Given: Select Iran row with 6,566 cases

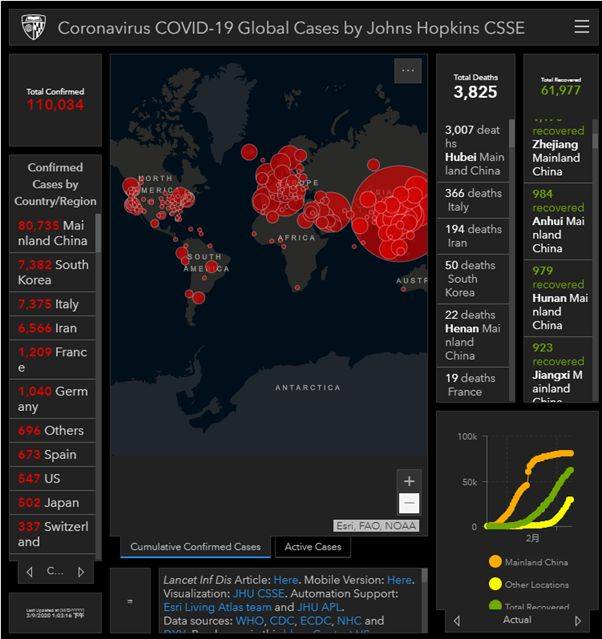Looking at the screenshot, I should (52, 328).
